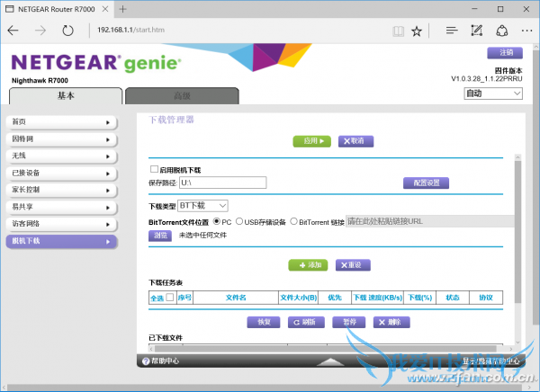Viewport: 540px width, 392px height.
Task: Click 取消 cancel button
Action: click(355, 141)
